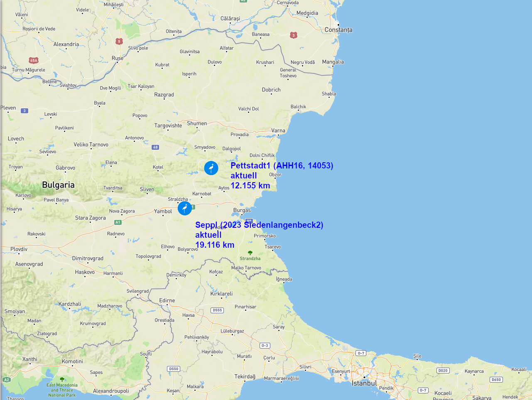Screen dimensions: 532x400
Task: Click the Varna city label
Action: pos(278,130)
